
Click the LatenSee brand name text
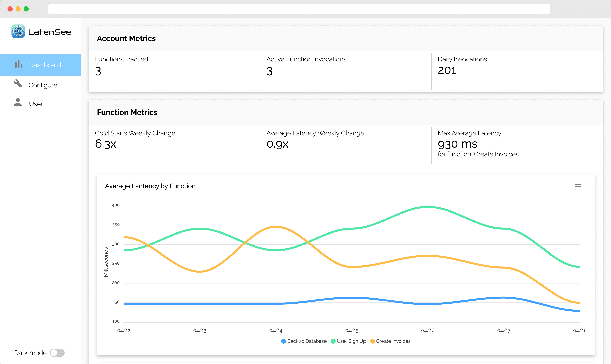(50, 32)
